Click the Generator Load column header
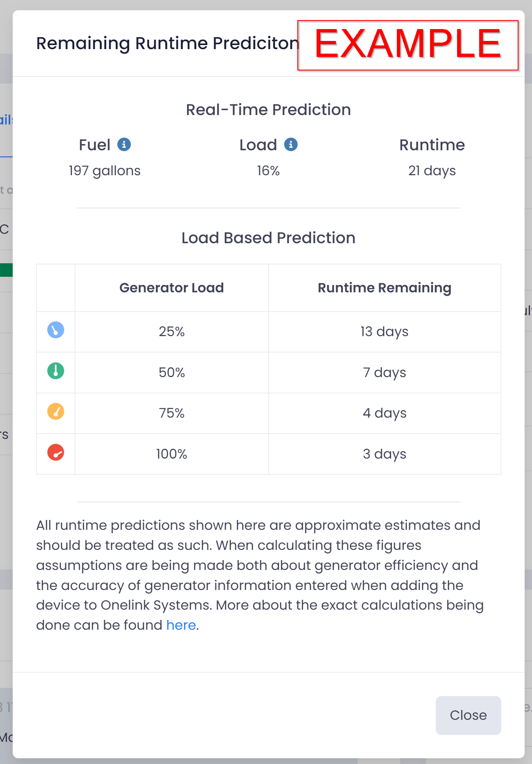532x764 pixels. click(172, 288)
